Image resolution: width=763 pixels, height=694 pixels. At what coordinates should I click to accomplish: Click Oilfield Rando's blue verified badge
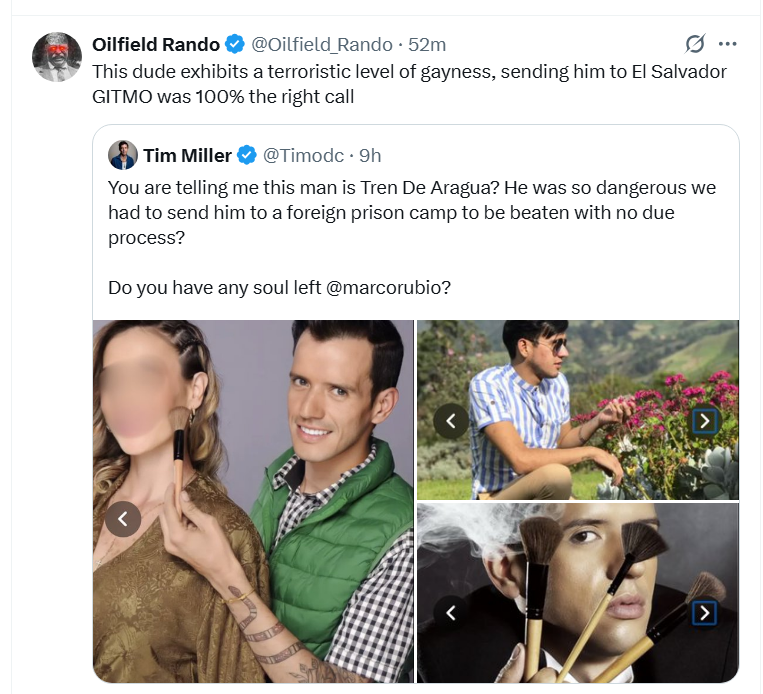[x=235, y=44]
